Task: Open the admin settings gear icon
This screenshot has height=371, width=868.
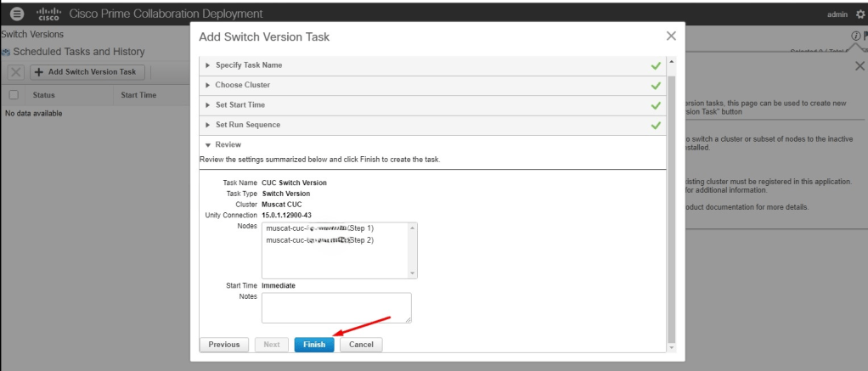Action: (860, 14)
